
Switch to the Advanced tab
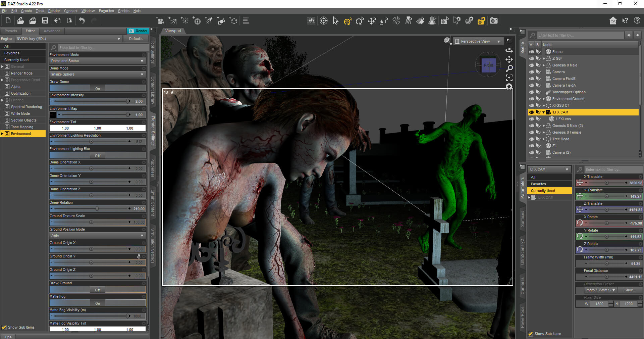[x=52, y=31]
